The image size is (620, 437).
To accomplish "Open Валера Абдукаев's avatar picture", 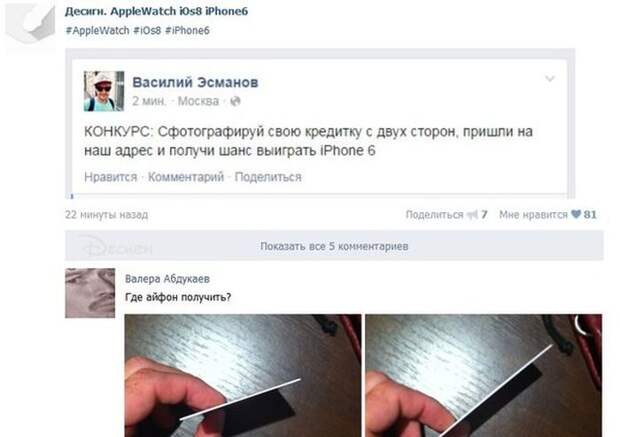I will click(90, 293).
